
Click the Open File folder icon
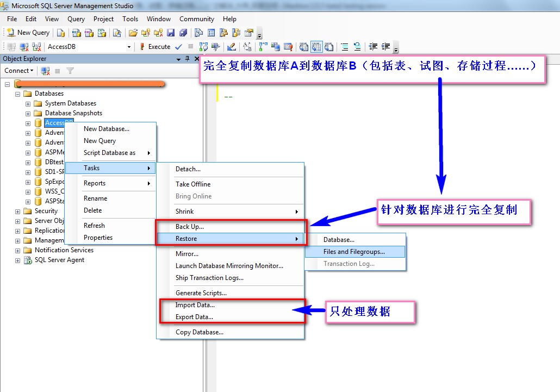133,33
